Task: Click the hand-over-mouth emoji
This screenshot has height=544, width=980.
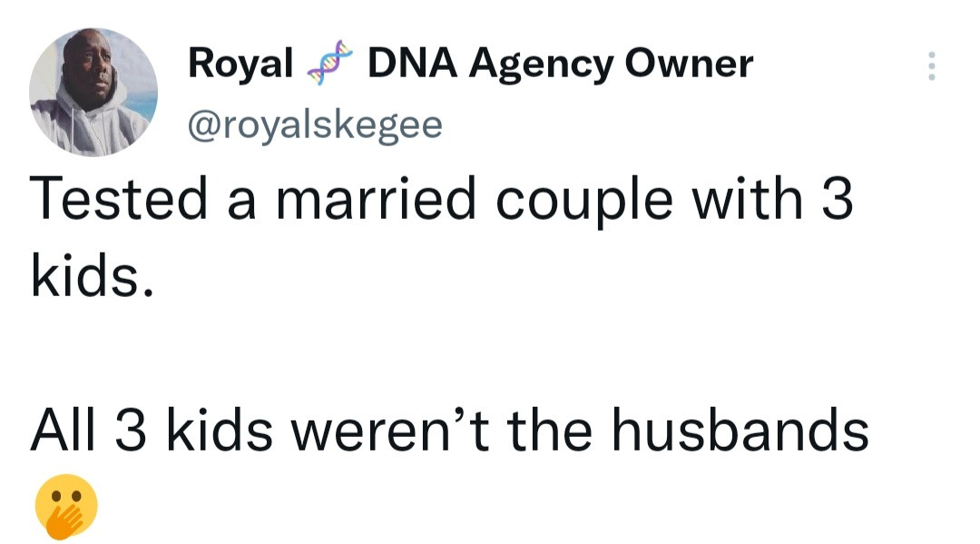Action: click(x=66, y=507)
